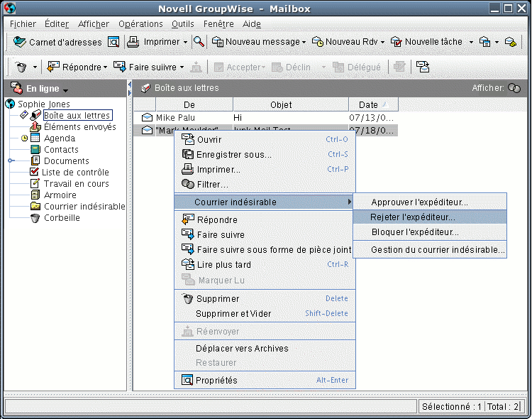Click Nouveau message toolbar button
Viewport: 532px width, 419px height.
point(256,42)
